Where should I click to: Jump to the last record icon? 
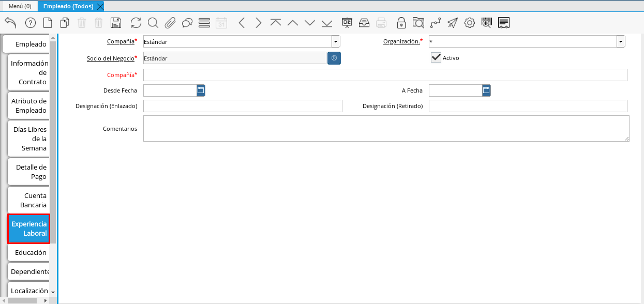pos(327,23)
